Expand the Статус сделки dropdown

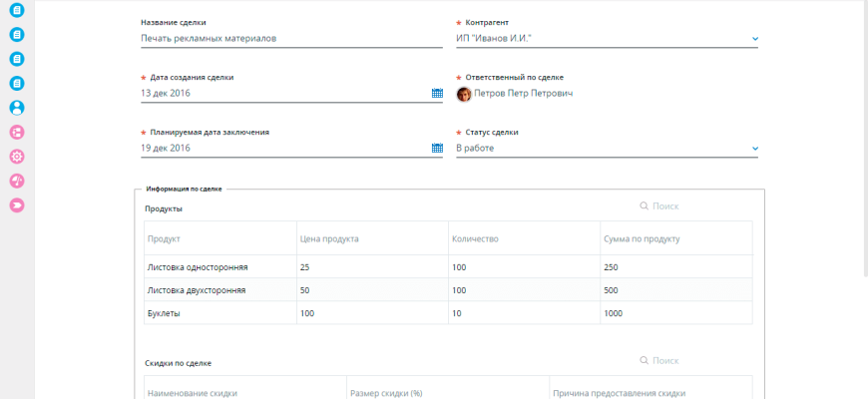coord(754,149)
